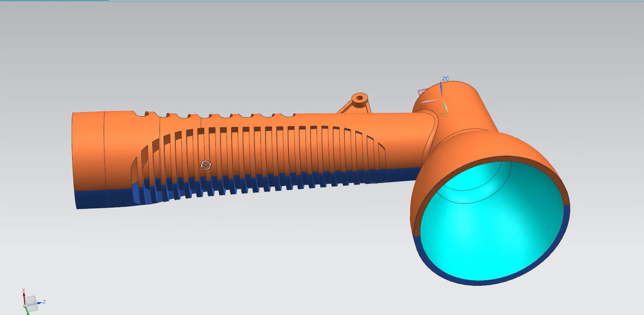Screen dimensions: 644x315
Task: Click the origin ball of the view triad
Action: point(24,306)
